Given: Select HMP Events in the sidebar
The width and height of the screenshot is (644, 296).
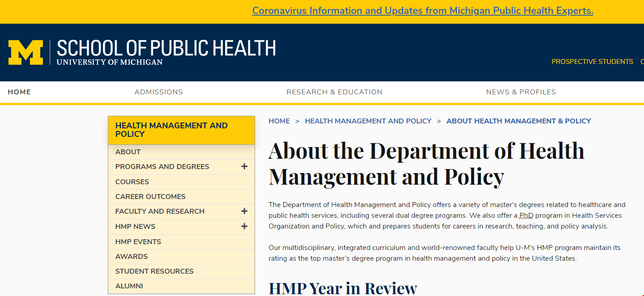Looking at the screenshot, I should [x=181, y=242].
